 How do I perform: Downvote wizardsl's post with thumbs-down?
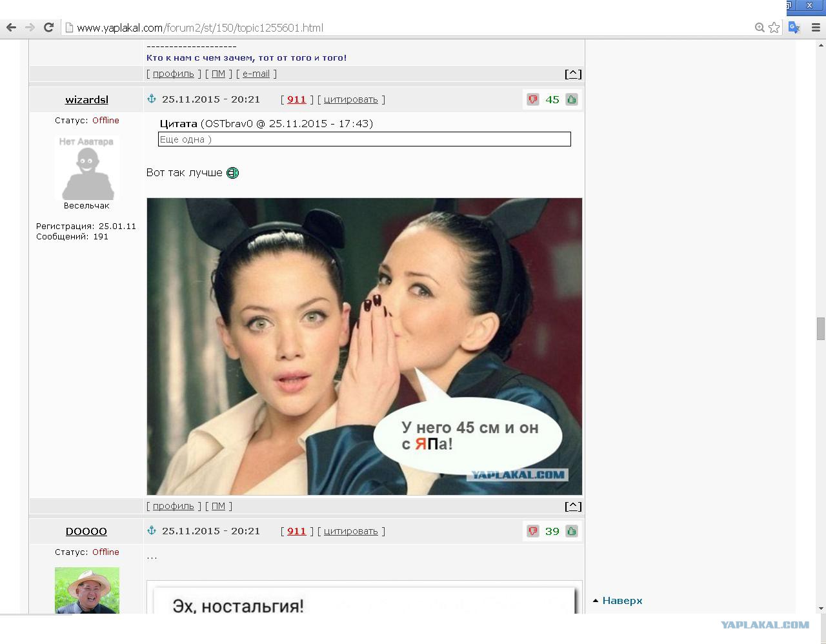tap(533, 99)
